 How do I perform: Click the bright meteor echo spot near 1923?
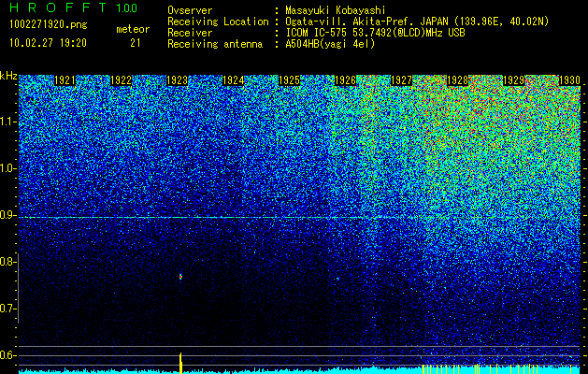coord(180,277)
